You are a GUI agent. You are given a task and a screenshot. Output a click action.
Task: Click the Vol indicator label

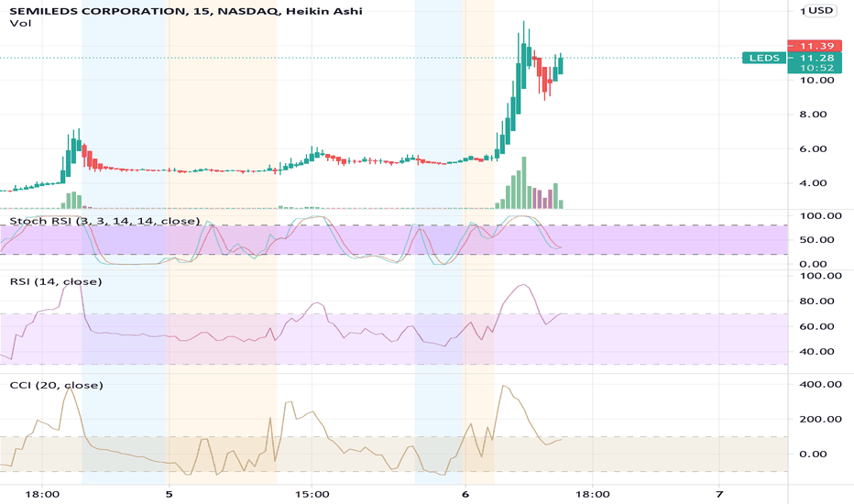(20, 23)
